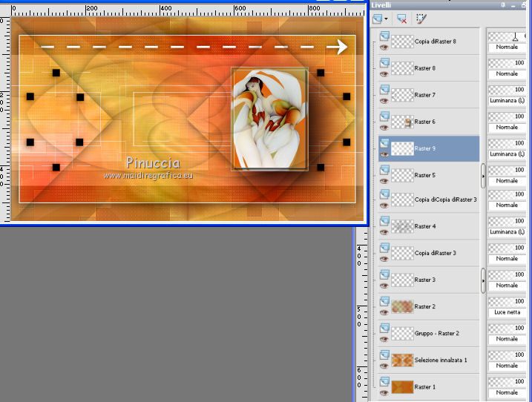Click layer type icon of Gruppo - Raster 2

[x=384, y=328]
